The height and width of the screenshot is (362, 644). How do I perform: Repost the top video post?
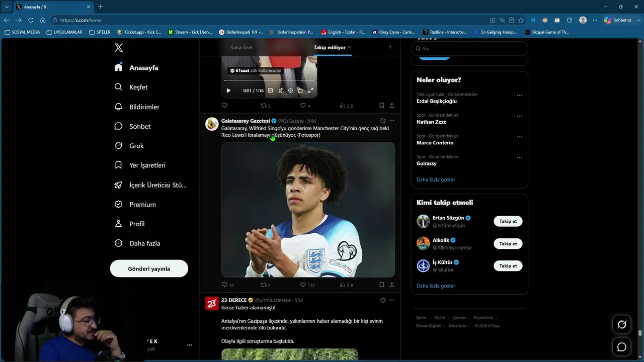pyautogui.click(x=265, y=106)
